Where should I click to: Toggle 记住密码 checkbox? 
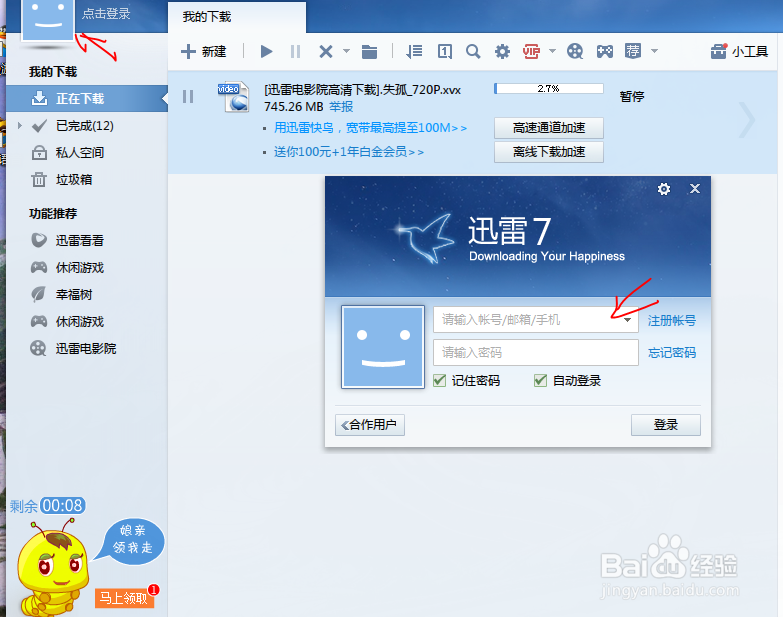point(439,380)
